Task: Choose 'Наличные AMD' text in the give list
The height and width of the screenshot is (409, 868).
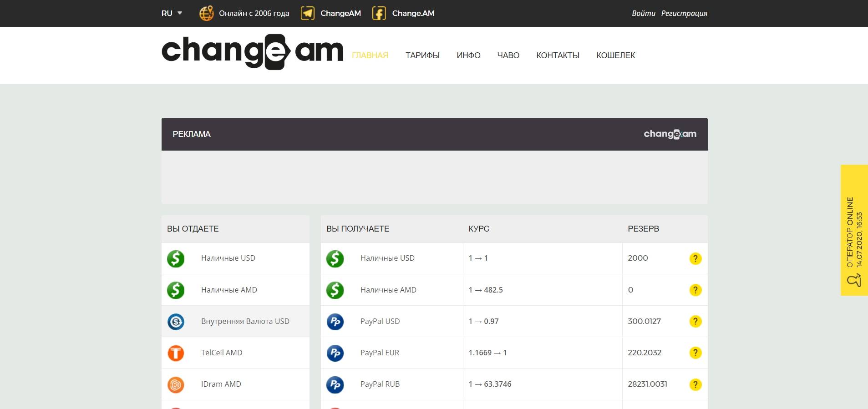Action: [229, 290]
